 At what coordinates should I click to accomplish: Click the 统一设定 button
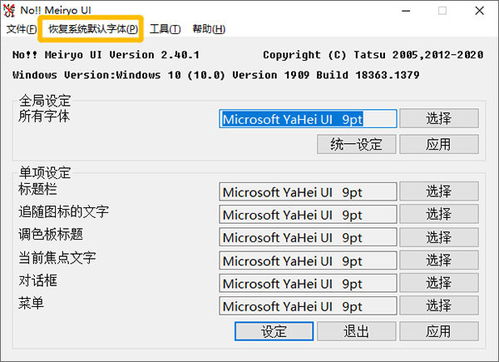356,144
